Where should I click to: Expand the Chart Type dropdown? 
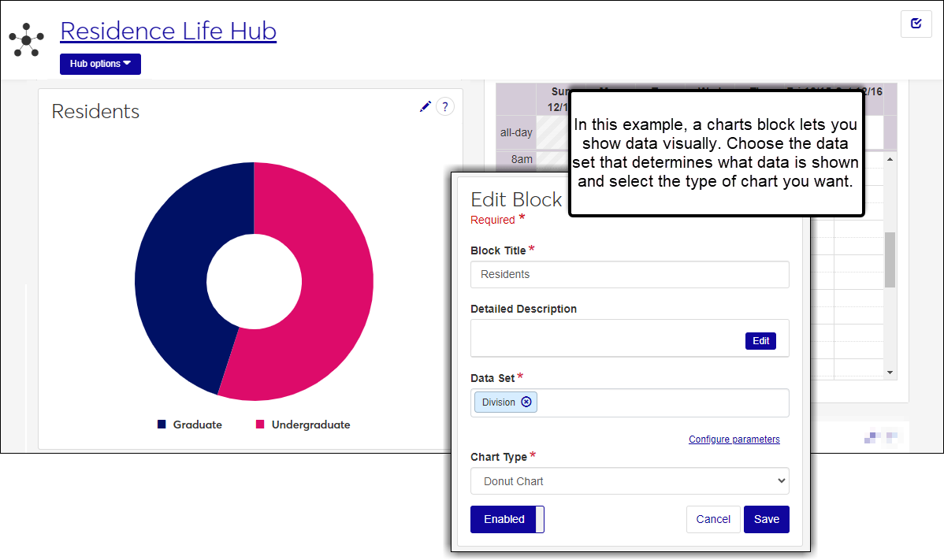pos(630,481)
